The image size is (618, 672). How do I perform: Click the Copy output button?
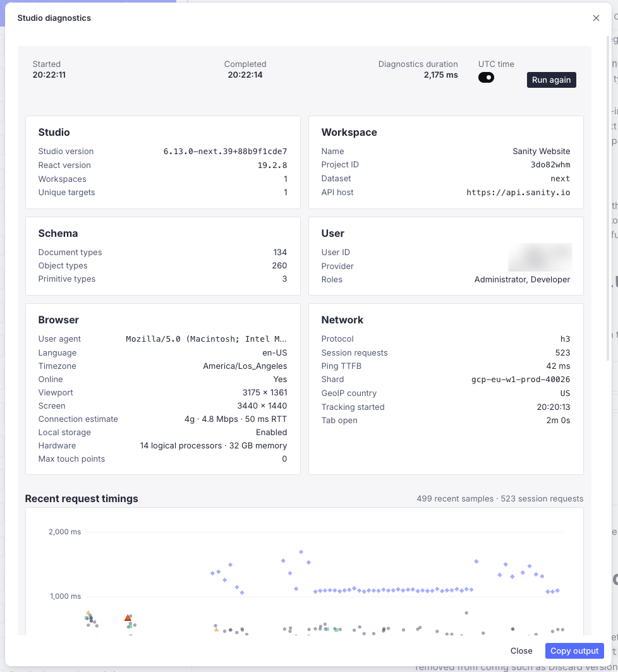pos(574,651)
